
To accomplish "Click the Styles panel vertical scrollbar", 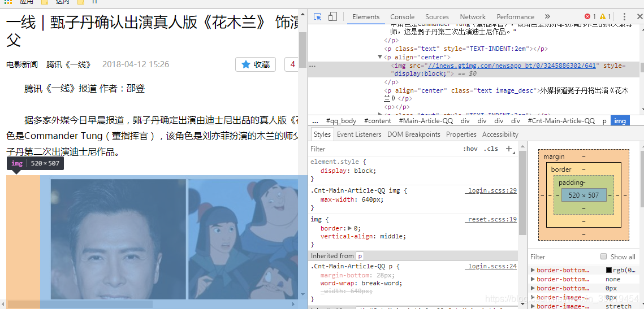I will coord(522,193).
